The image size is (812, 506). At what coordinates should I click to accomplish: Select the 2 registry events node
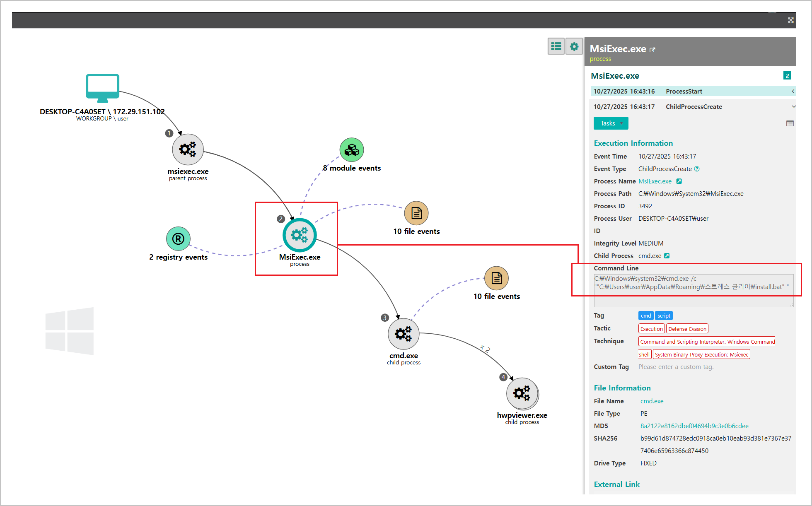tap(178, 239)
